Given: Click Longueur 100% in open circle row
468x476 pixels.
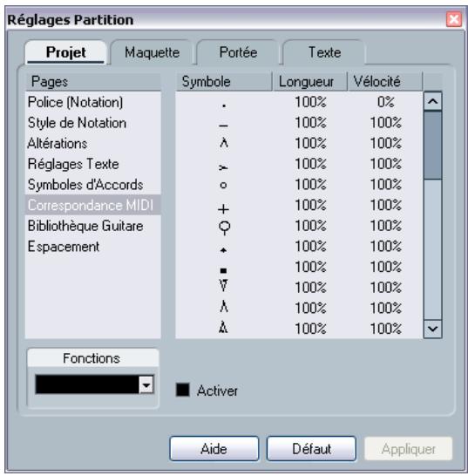Looking at the screenshot, I should click(x=310, y=185).
